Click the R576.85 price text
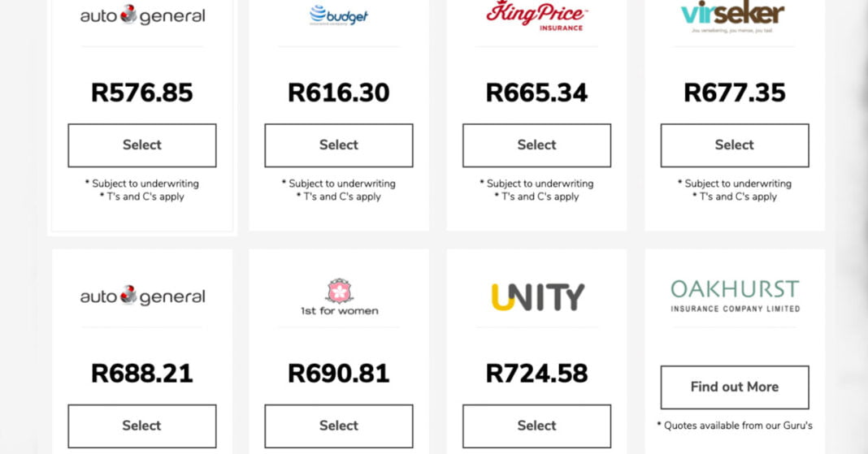 tap(142, 93)
